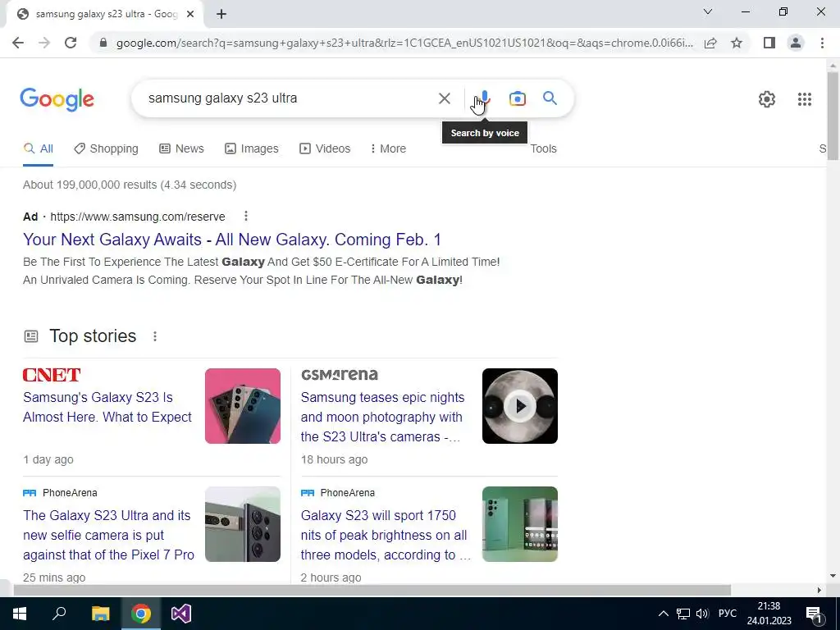Open CNET story Samsung's Galaxy S23 Is Almost Here
This screenshot has height=630, width=840.
[x=107, y=407]
